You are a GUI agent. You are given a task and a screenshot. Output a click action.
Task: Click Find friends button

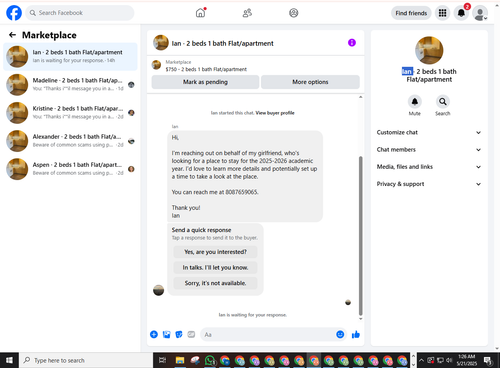click(411, 13)
